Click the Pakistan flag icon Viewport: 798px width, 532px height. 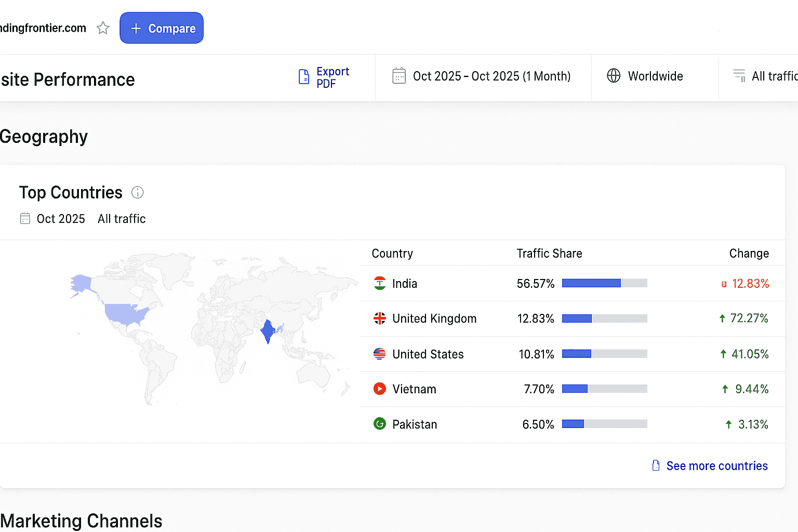380,424
